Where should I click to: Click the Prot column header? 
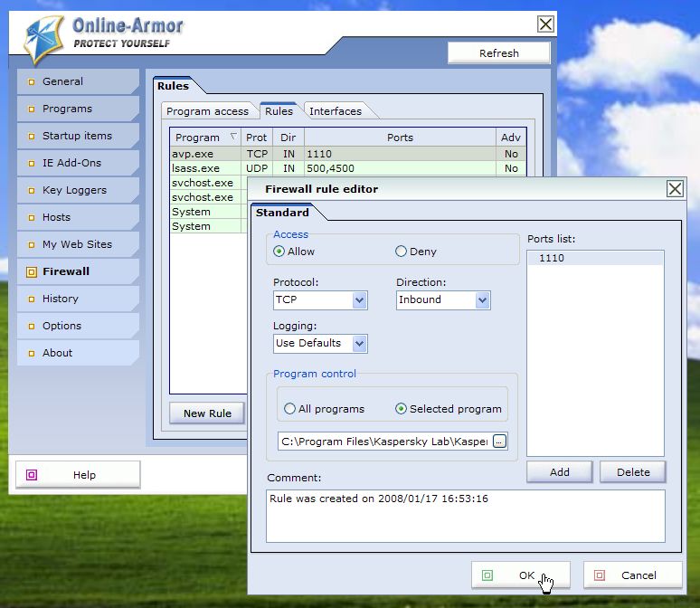257,138
